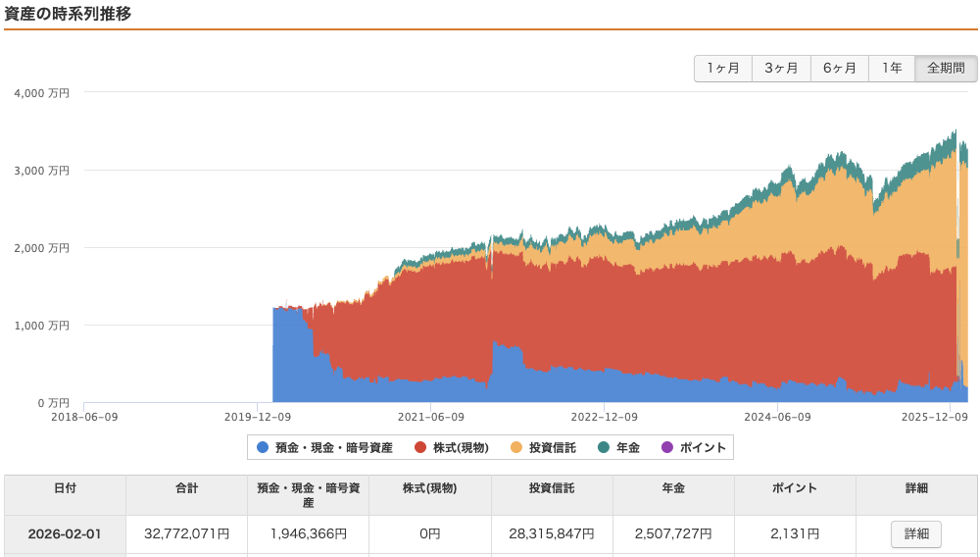Image resolution: width=980 pixels, height=557 pixels.
Task: Select the 3ヶ月 period button
Action: [x=781, y=69]
